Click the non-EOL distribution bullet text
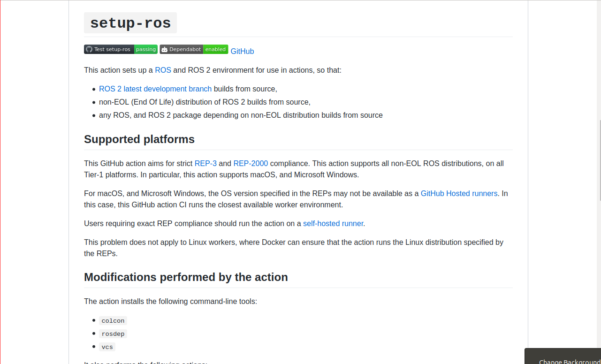Screen dimensions: 601x364 point(205,102)
